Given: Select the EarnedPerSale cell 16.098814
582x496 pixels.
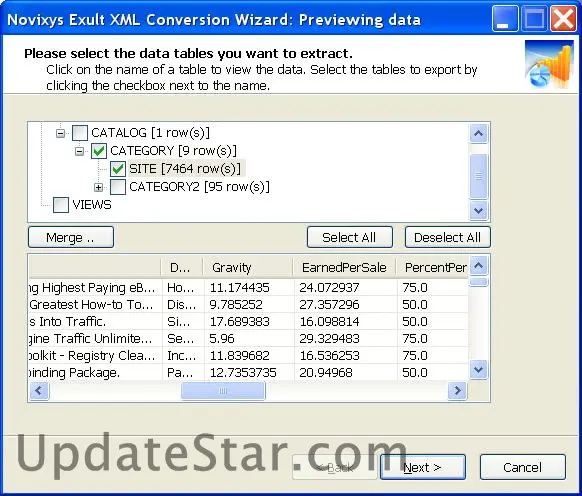Looking at the screenshot, I should click(346, 322).
